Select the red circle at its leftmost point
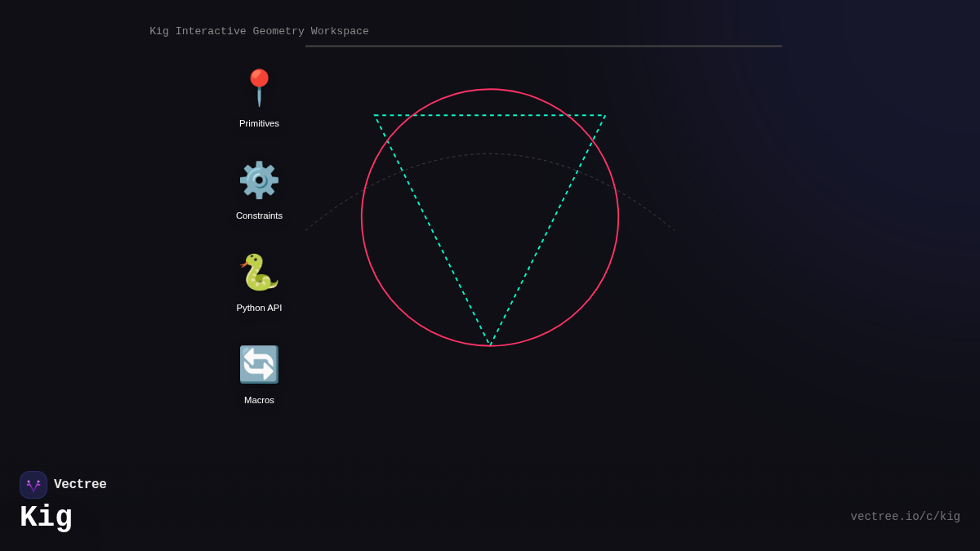Screen dimensions: 980x551 pos(362,217)
